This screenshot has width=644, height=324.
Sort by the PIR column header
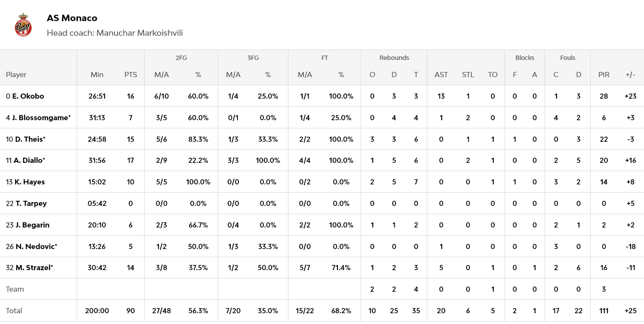[604, 75]
